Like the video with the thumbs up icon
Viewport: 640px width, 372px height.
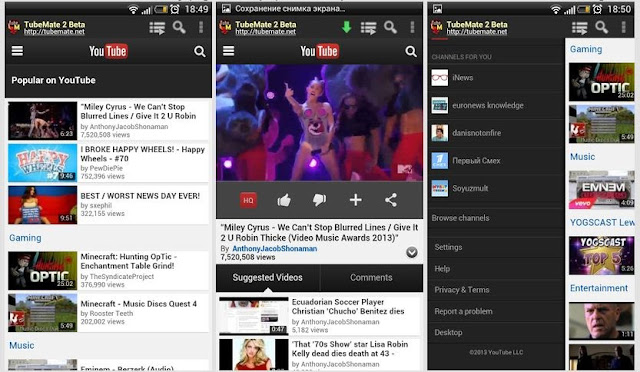(x=284, y=200)
